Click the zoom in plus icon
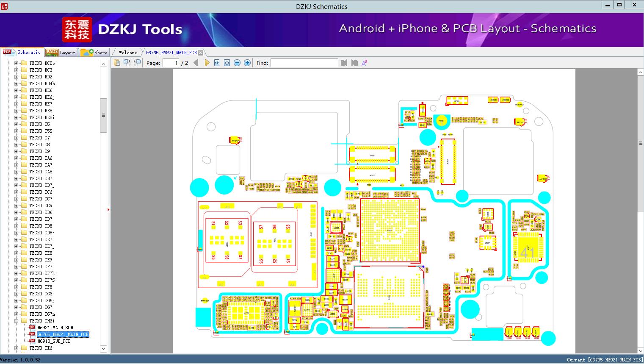644x364 pixels. click(x=247, y=63)
